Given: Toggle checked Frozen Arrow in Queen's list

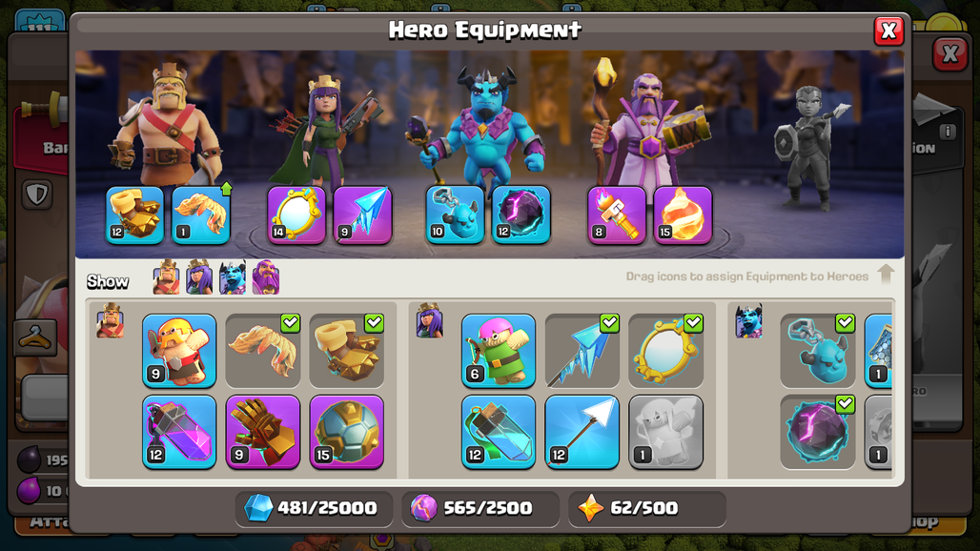Looking at the screenshot, I should 582,351.
